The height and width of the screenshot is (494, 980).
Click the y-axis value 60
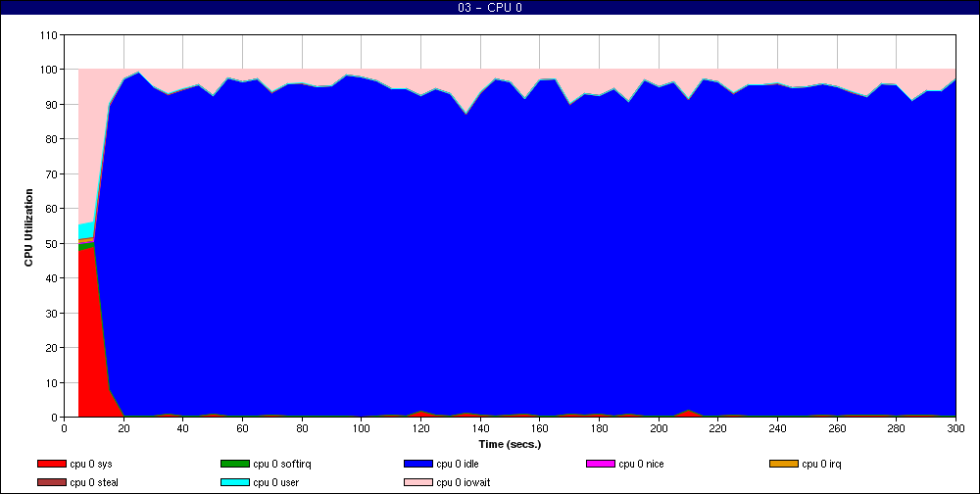[x=52, y=209]
